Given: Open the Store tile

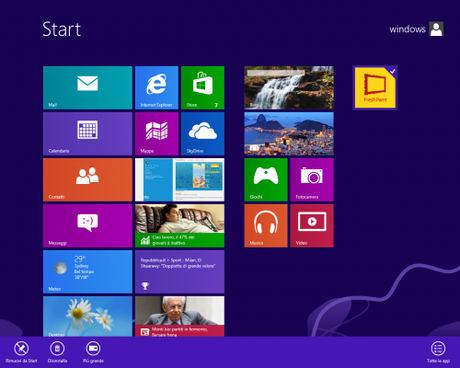Looking at the screenshot, I should (x=203, y=88).
